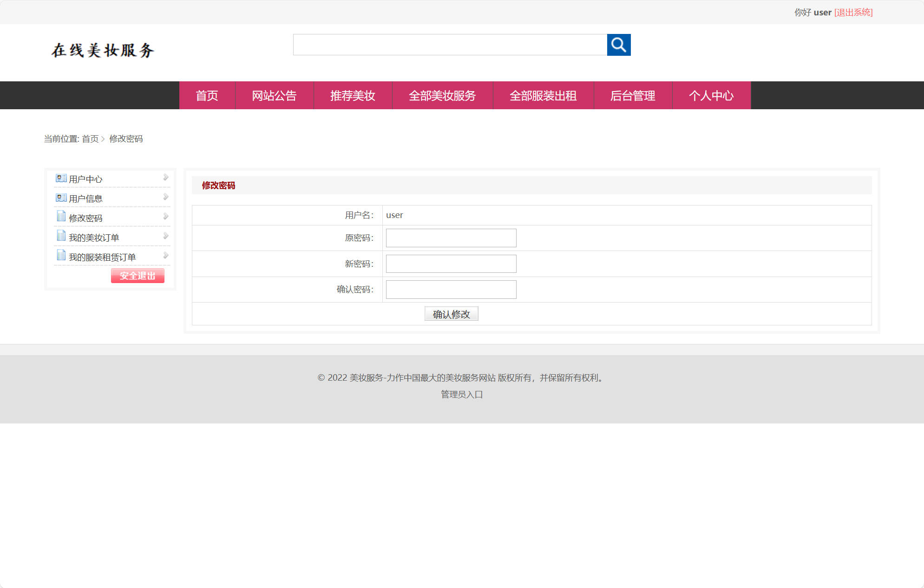Open 全部服装出租 from the navigation
Screen dimensions: 924x588
(x=543, y=96)
